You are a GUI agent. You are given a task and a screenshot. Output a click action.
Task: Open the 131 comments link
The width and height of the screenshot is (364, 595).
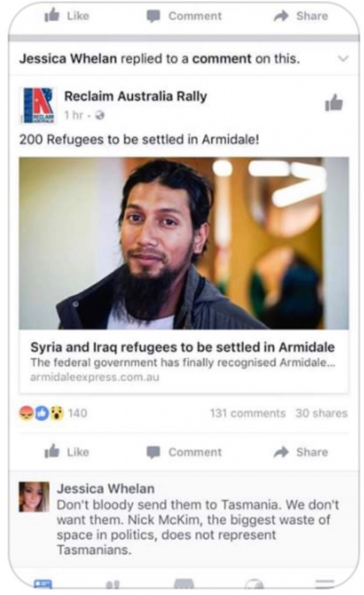click(x=248, y=413)
